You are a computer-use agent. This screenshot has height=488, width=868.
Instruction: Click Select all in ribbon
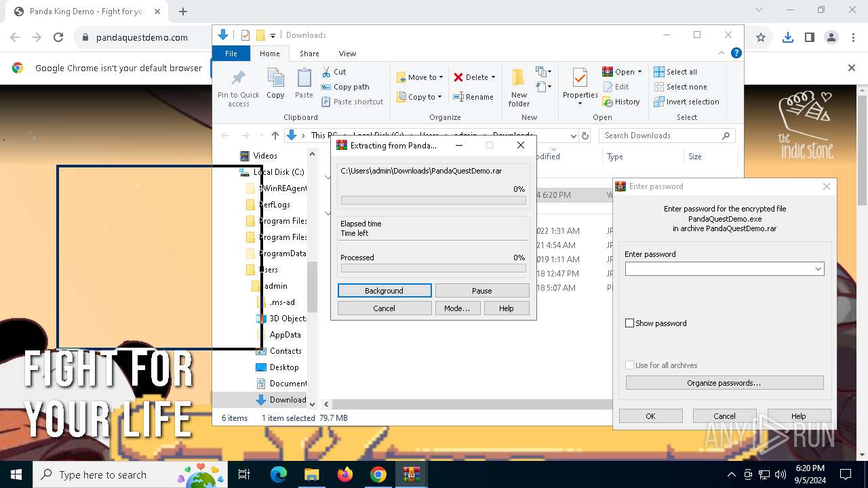675,72
